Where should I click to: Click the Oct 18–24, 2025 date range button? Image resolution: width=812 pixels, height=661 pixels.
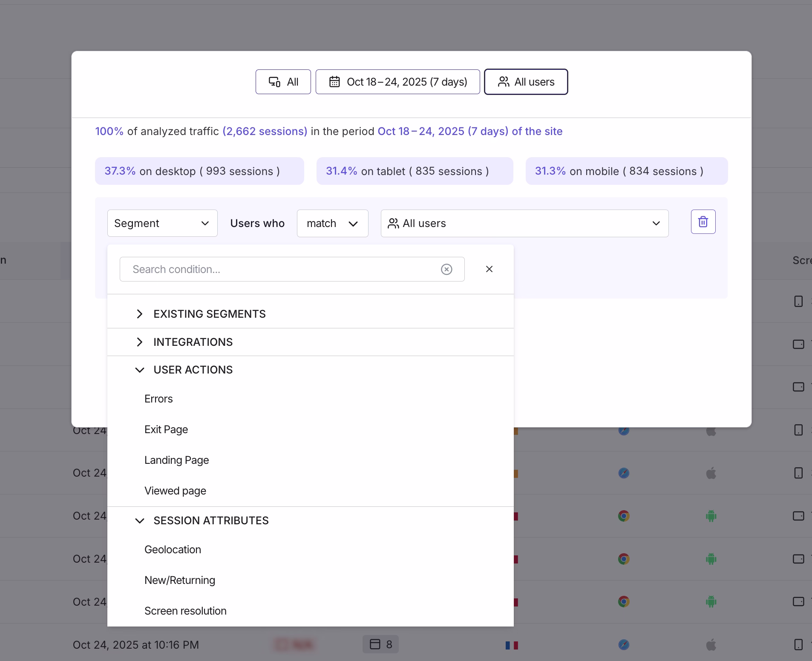397,81
